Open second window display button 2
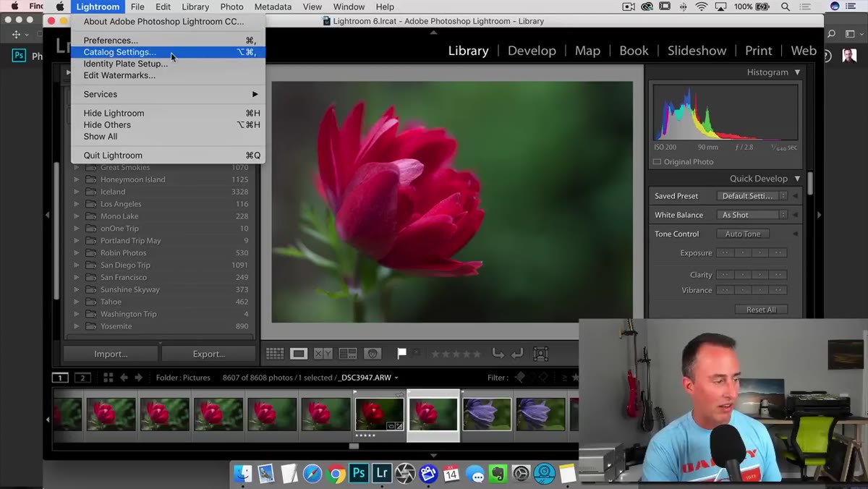This screenshot has width=868, height=489. 82,378
